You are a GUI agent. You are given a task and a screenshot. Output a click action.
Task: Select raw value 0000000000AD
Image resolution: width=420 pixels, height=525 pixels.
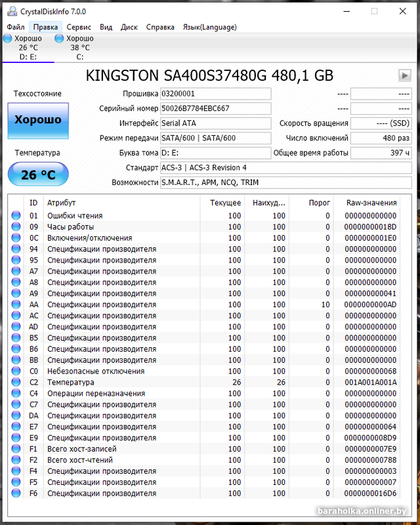pos(370,304)
